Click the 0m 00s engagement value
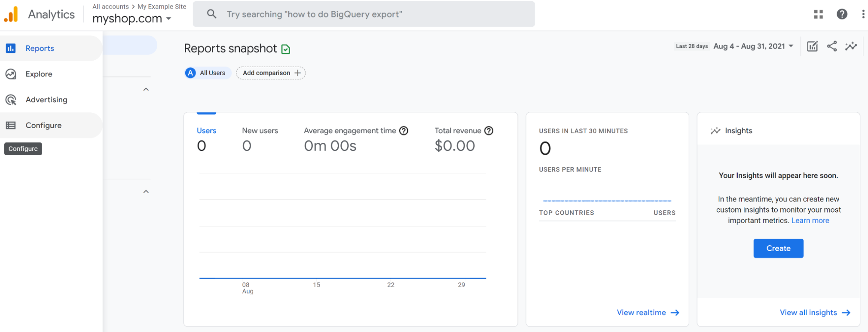The height and width of the screenshot is (332, 868). pos(330,146)
